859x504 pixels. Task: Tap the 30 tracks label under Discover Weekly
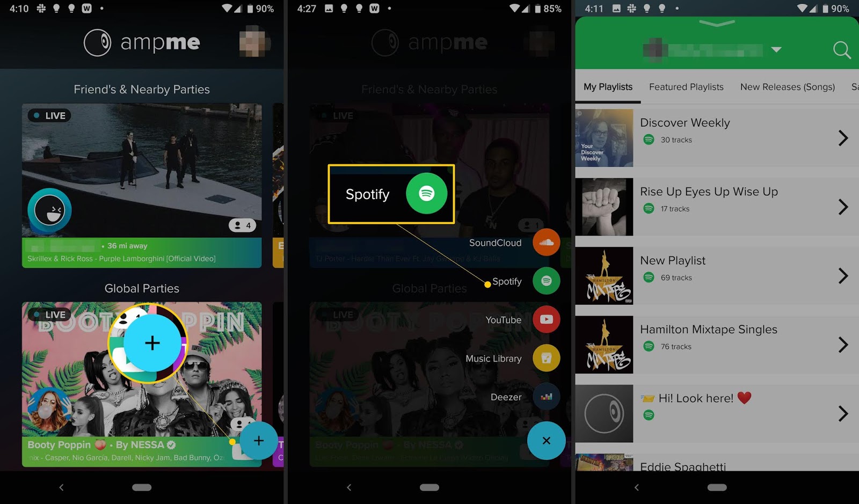[x=676, y=140]
